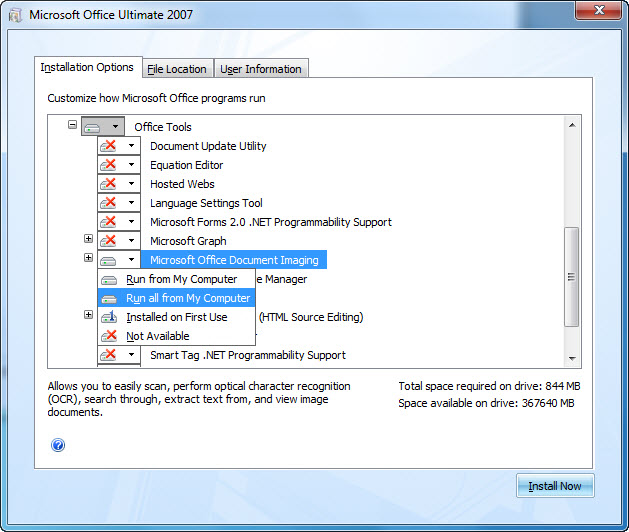
Task: Open Smart Tag .NET Programmability dropdown arrow
Action: point(131,355)
